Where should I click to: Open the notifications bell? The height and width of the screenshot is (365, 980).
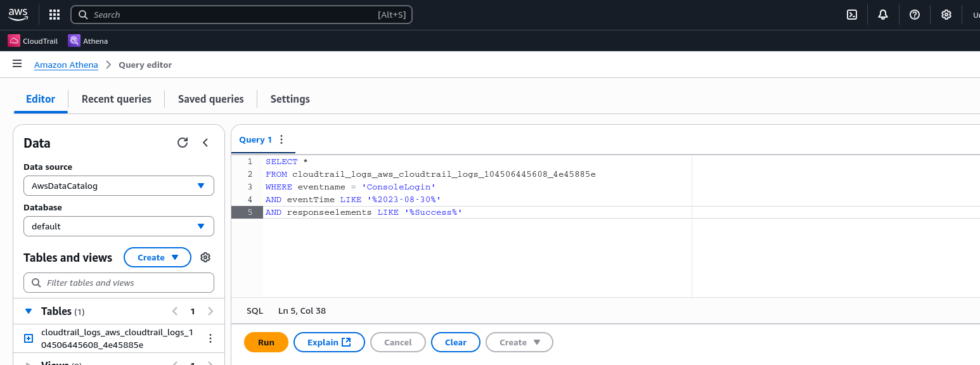(883, 15)
